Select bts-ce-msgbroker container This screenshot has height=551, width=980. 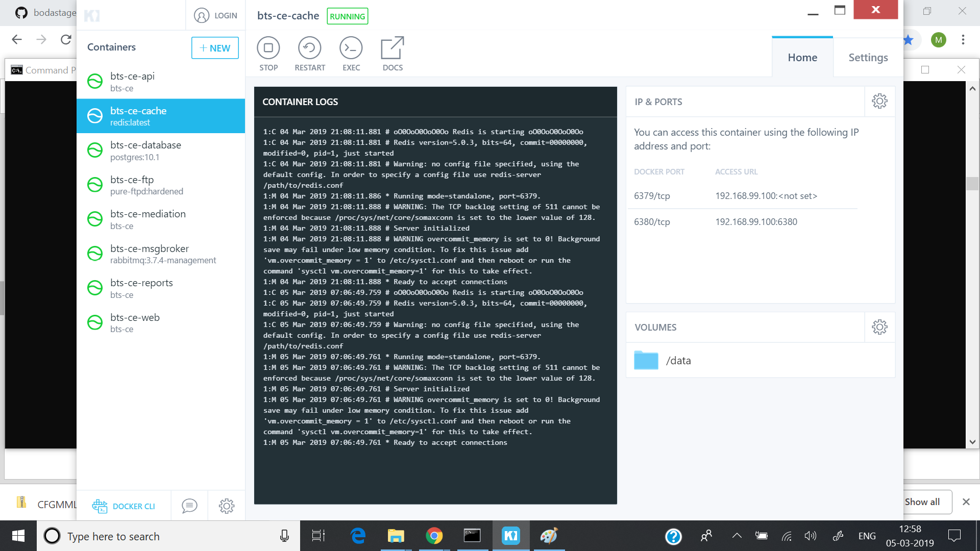pos(161,254)
